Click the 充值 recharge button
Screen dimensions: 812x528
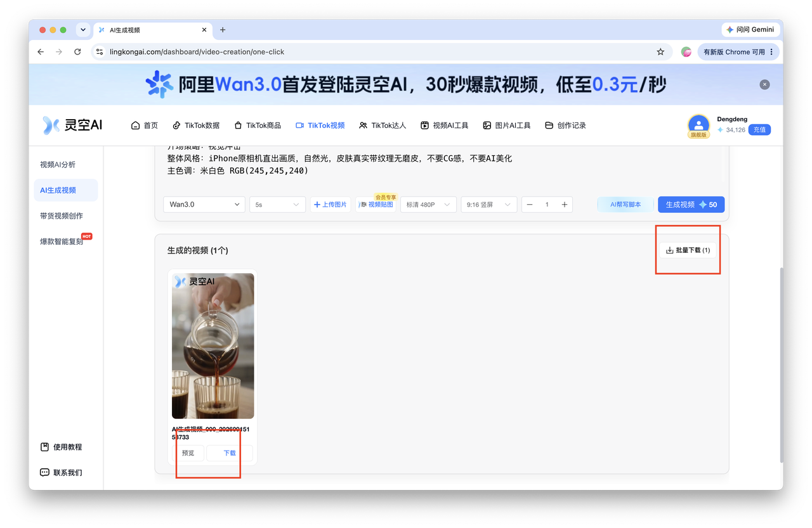point(759,130)
